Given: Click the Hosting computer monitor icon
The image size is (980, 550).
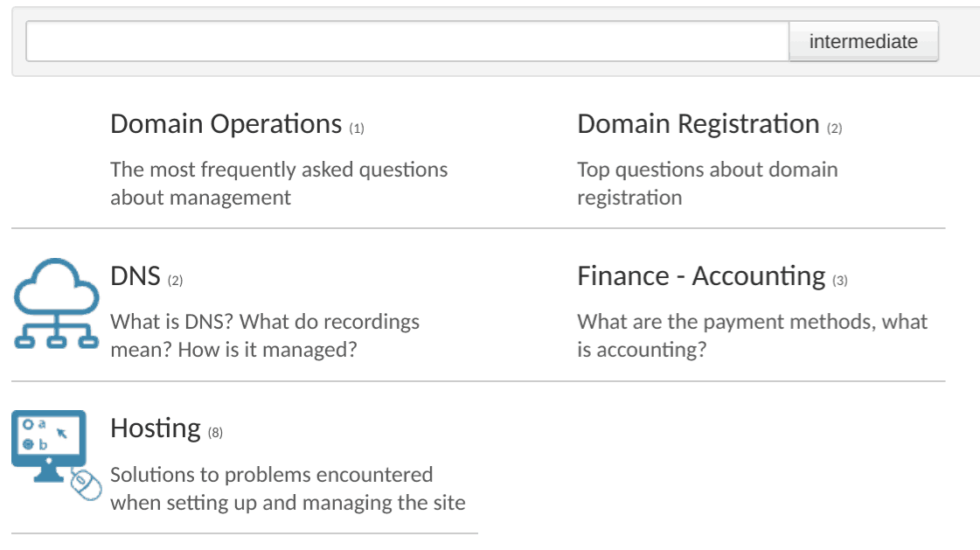Looking at the screenshot, I should 49,446.
